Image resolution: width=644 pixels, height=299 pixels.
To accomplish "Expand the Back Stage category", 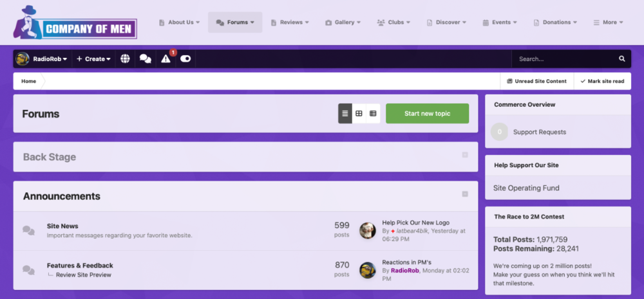I will 464,155.
